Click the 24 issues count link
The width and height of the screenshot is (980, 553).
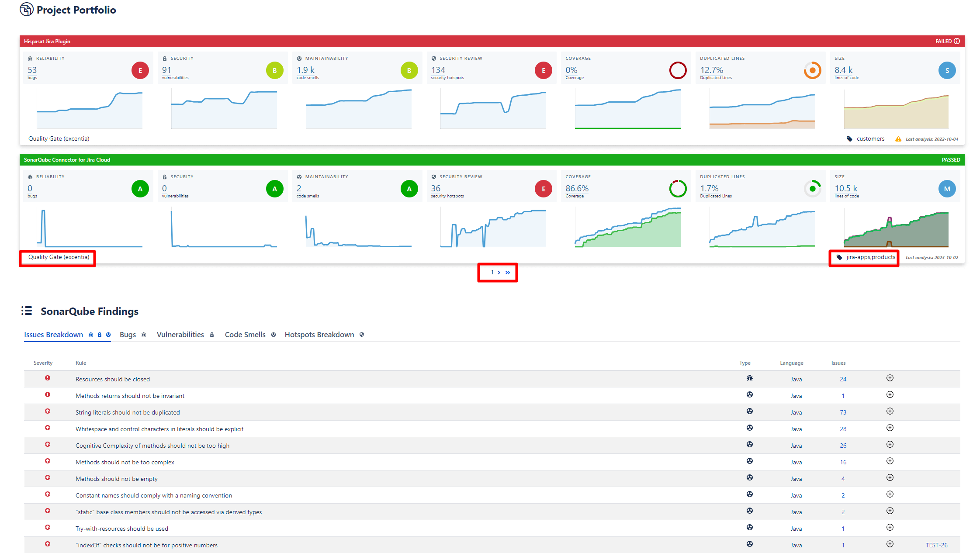coord(843,379)
